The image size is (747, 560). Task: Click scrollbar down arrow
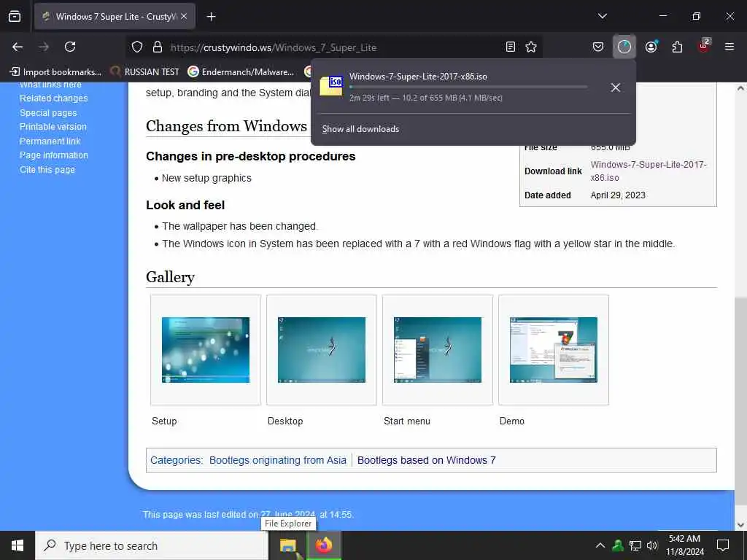[x=740, y=525]
